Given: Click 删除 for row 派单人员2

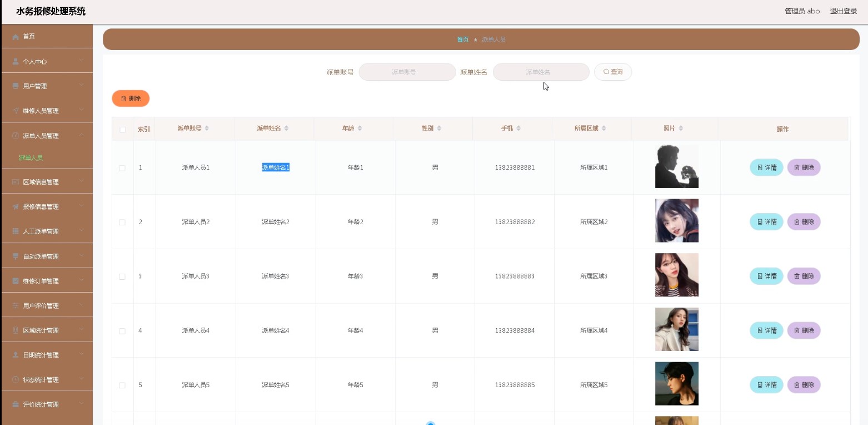Looking at the screenshot, I should coord(804,222).
